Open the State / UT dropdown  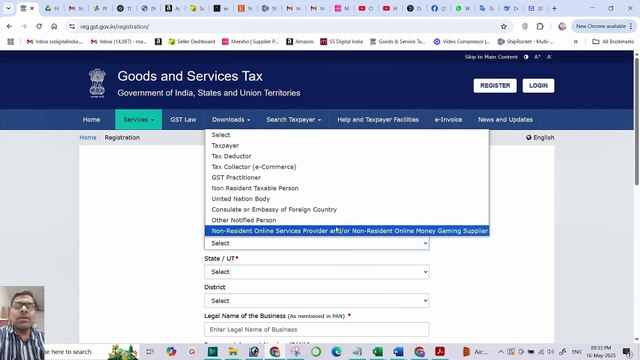pyautogui.click(x=317, y=272)
